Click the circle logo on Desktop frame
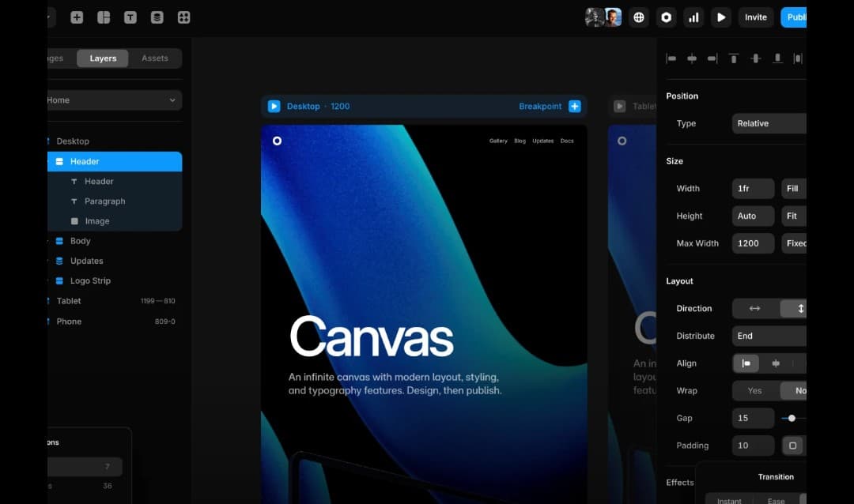This screenshot has width=854, height=504. tap(278, 141)
